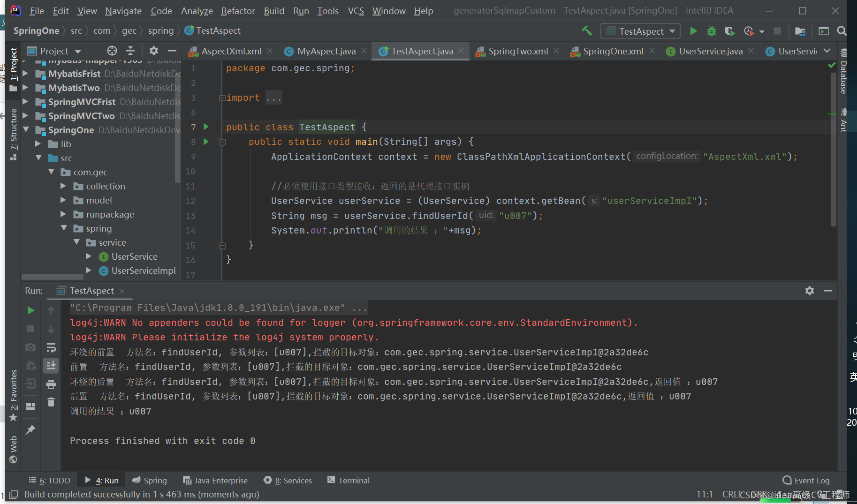The height and width of the screenshot is (504, 857).
Task: Toggle the Project tool window sidebar button
Action: point(14,69)
